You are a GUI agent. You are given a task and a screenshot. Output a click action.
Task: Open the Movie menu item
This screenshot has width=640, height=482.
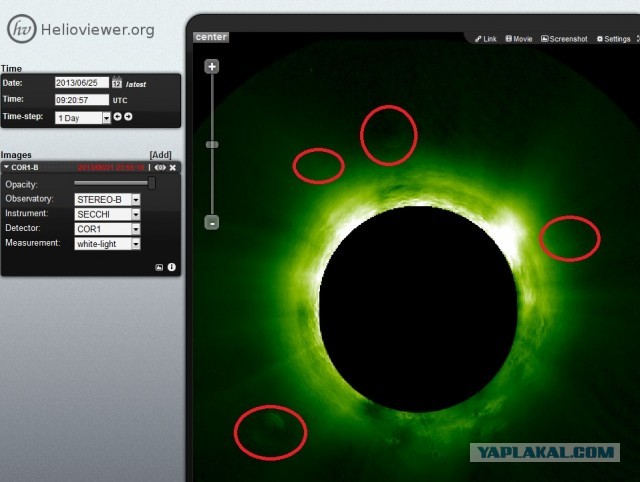pyautogui.click(x=519, y=39)
